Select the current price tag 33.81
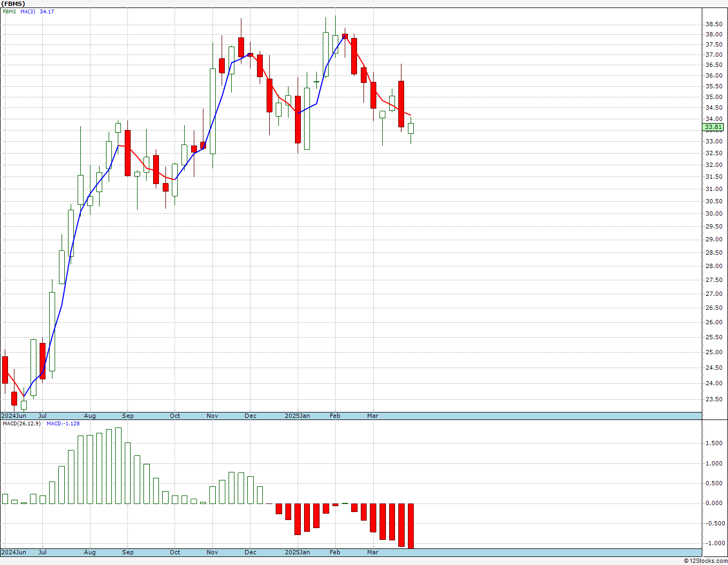The image size is (728, 565). pos(713,127)
